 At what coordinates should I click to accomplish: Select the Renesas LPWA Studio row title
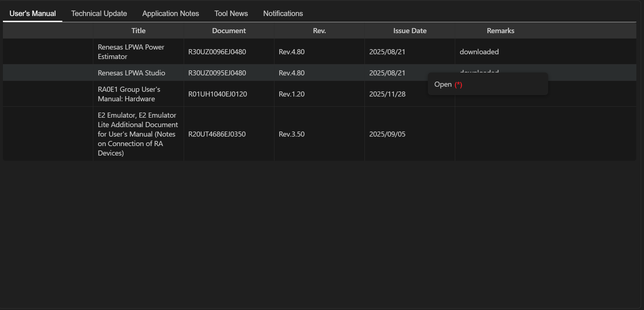pos(131,73)
